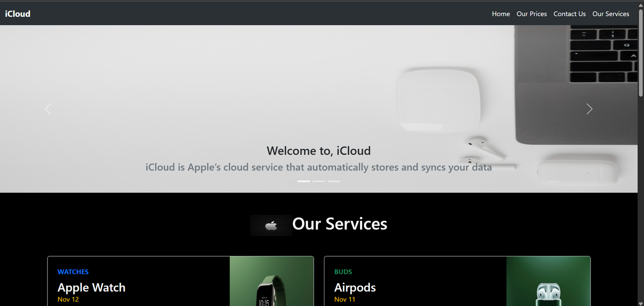This screenshot has height=306, width=644.
Task: Switch to the second carousel slide indicator
Action: (x=319, y=181)
